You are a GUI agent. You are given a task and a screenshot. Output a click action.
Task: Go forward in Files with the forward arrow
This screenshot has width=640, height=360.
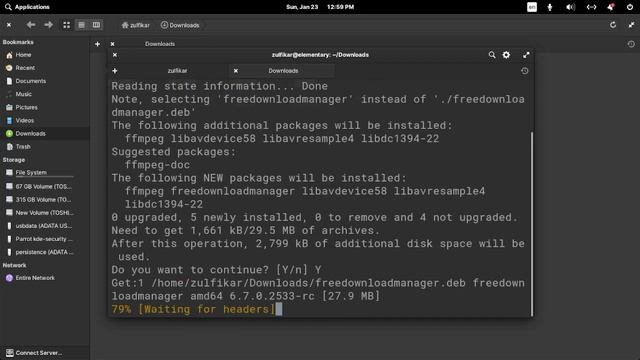(48, 25)
